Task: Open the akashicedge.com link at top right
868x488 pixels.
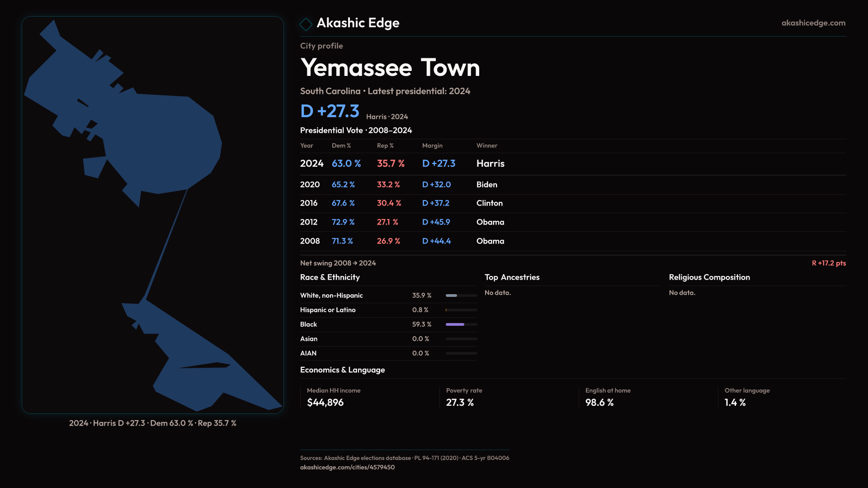Action: [813, 23]
